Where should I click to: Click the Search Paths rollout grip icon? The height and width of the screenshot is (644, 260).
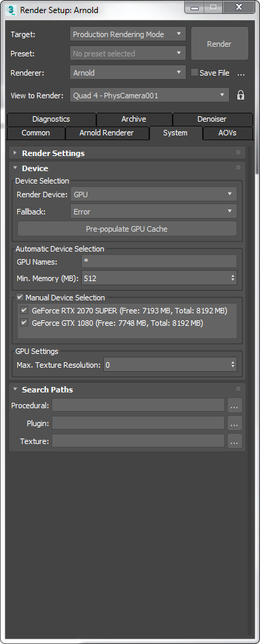[x=238, y=388]
